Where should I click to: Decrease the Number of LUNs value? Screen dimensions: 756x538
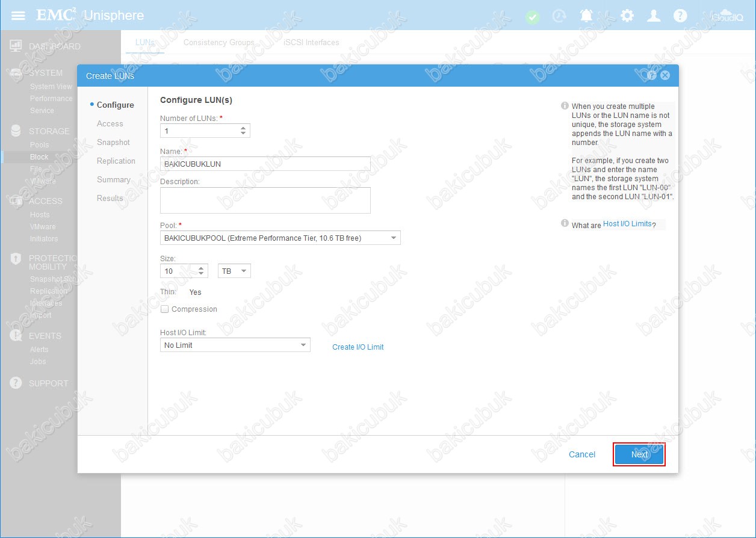tap(243, 134)
